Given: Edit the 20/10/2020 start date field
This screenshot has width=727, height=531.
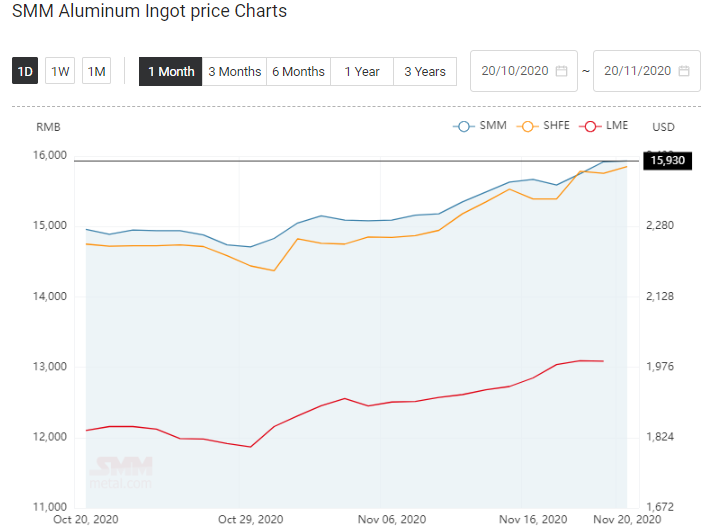Looking at the screenshot, I should coord(524,71).
